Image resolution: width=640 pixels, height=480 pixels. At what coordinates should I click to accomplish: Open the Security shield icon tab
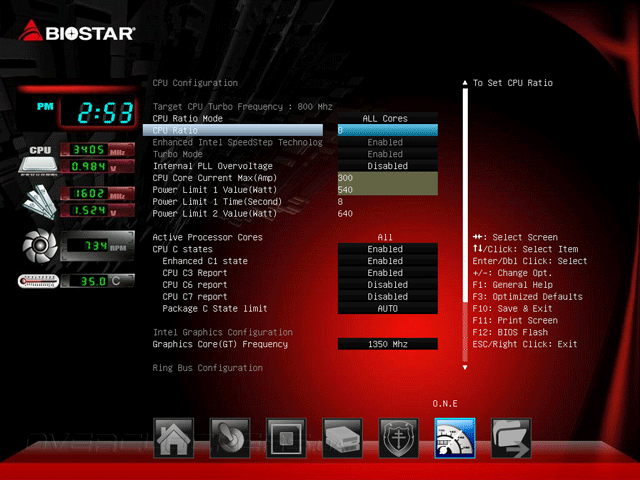399,438
